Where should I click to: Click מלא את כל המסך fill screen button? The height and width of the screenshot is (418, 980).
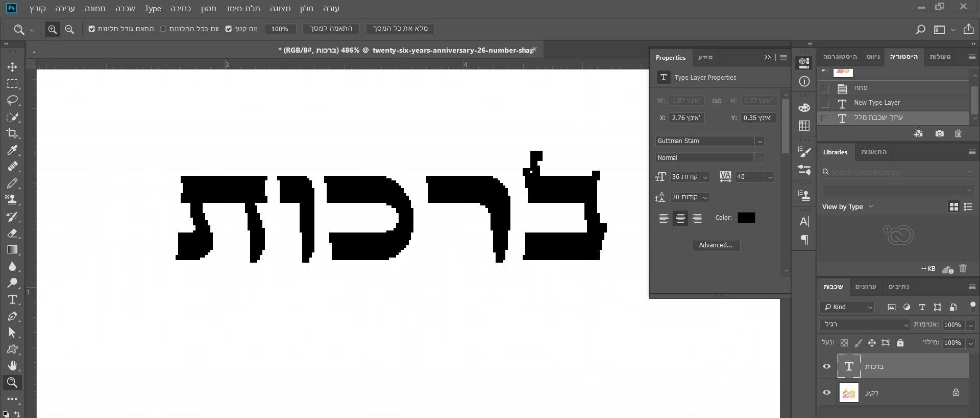click(x=400, y=29)
